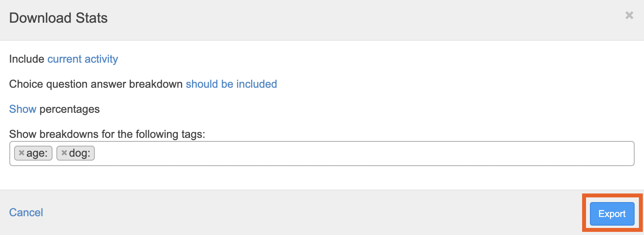
Task: Remove the age: tag
Action: pos(22,153)
